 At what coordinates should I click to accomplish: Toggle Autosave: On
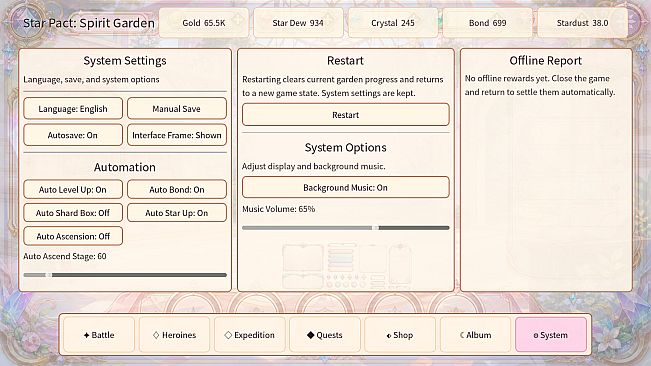pyautogui.click(x=73, y=135)
